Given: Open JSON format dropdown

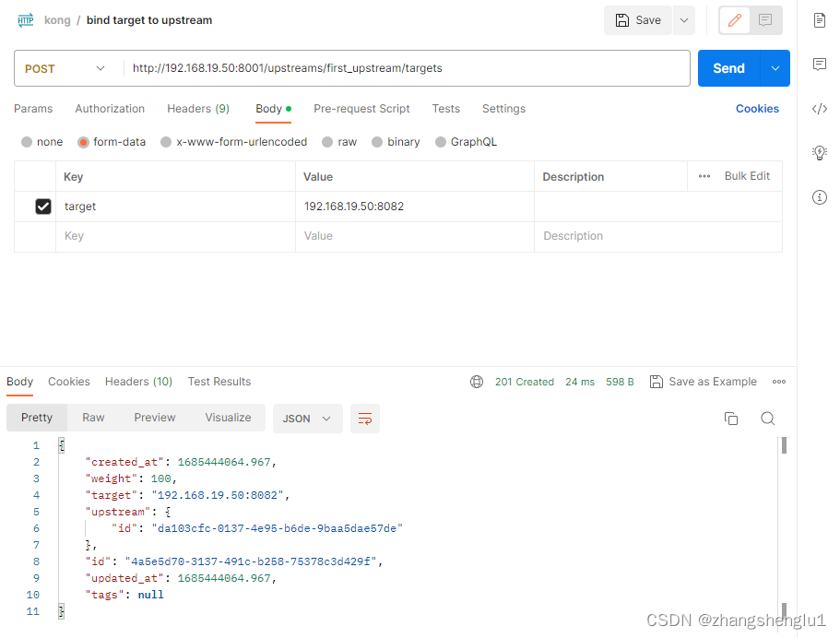Looking at the screenshot, I should tap(307, 419).
